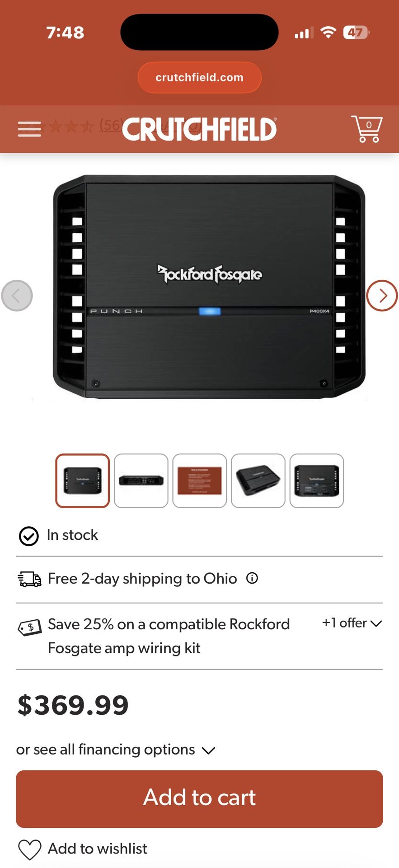Tap the In stock checkmark icon

click(x=28, y=536)
